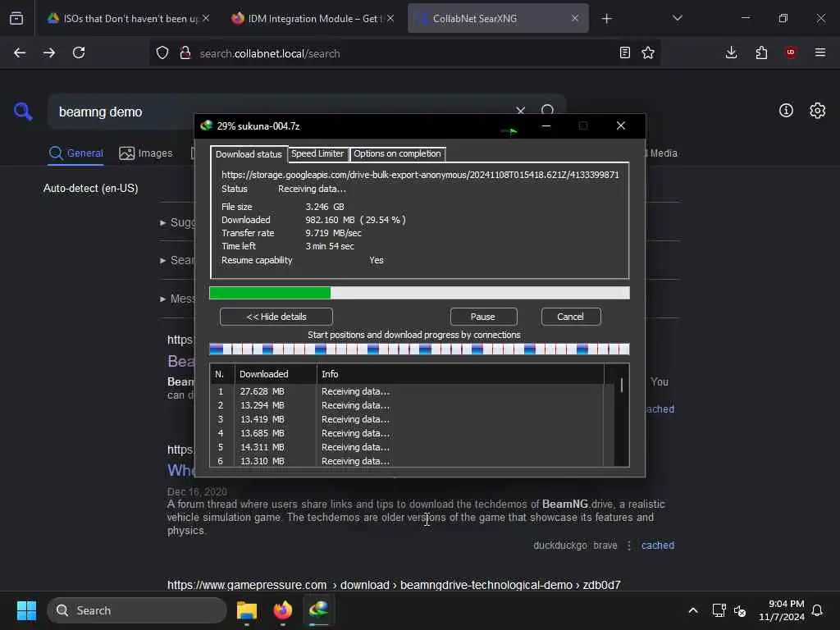The width and height of the screenshot is (840, 630).
Task: Go forward with the browser forward arrow
Action: coord(49,52)
